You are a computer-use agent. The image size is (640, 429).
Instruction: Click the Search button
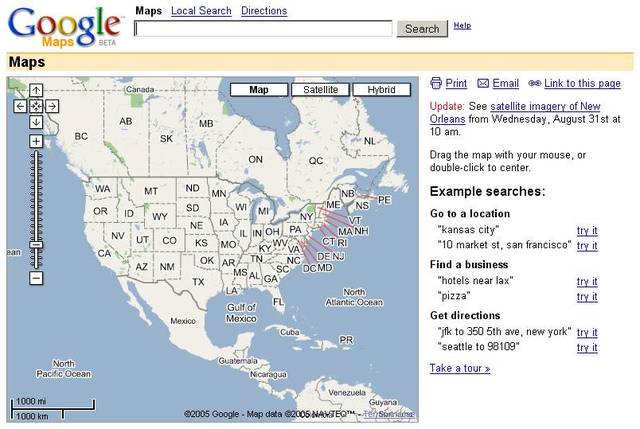pyautogui.click(x=422, y=29)
